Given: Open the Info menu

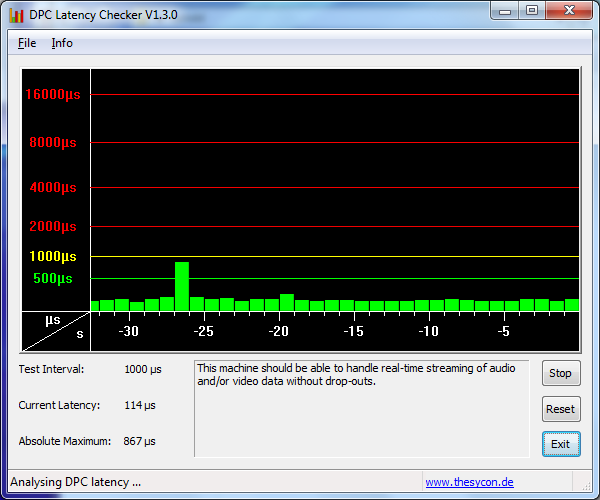Looking at the screenshot, I should tap(62, 43).
